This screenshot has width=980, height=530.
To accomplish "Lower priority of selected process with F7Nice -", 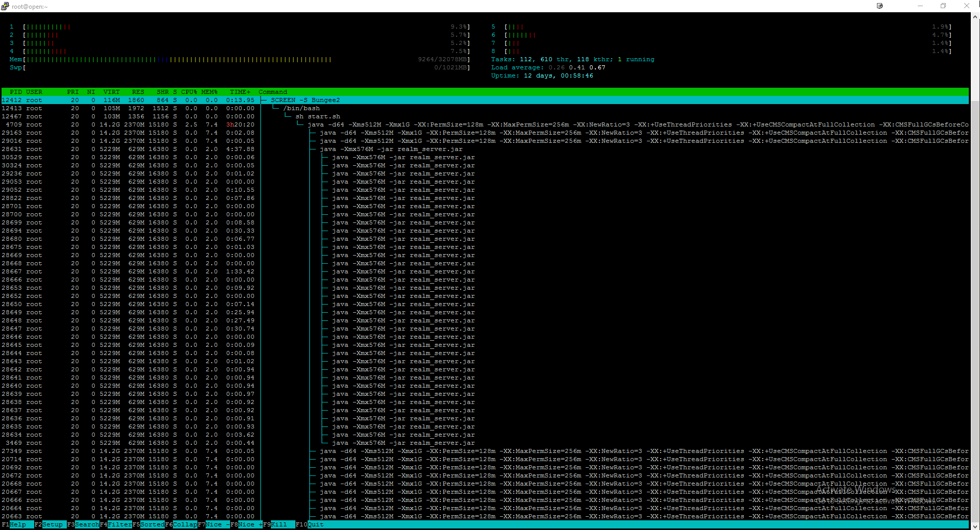I will click(214, 524).
